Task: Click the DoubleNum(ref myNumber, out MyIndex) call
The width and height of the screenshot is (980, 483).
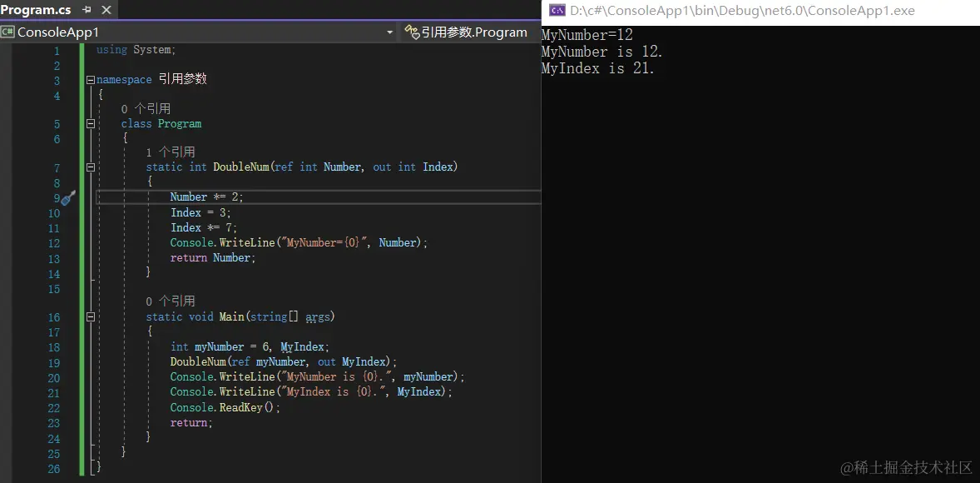Action: click(x=284, y=362)
